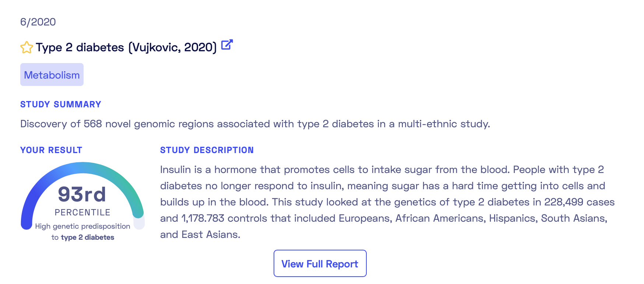Viewport: 644px width, 284px height.
Task: Click the STUDY DESCRIPTION heading
Action: pyautogui.click(x=207, y=150)
